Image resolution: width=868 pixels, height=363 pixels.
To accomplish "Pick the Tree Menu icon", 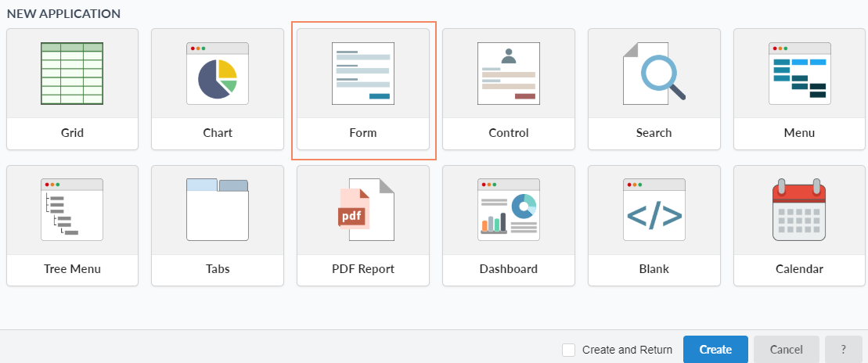I will click(72, 210).
